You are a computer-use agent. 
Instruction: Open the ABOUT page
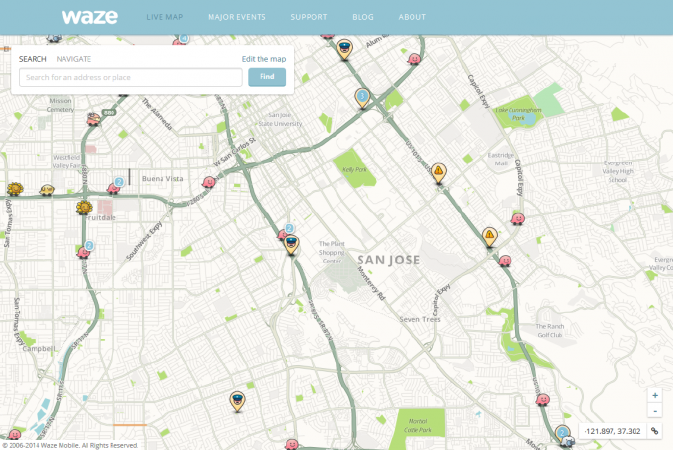(x=412, y=17)
